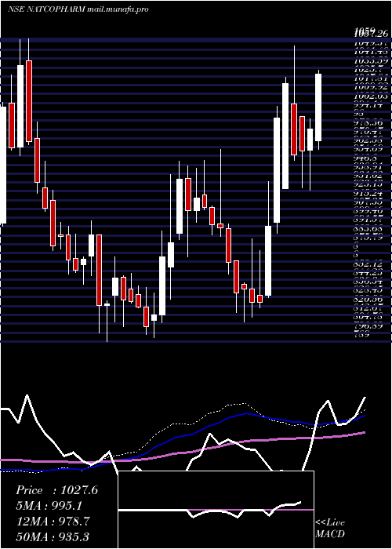
Task: Click the 5MA : 995.1 value
Action: point(50,506)
